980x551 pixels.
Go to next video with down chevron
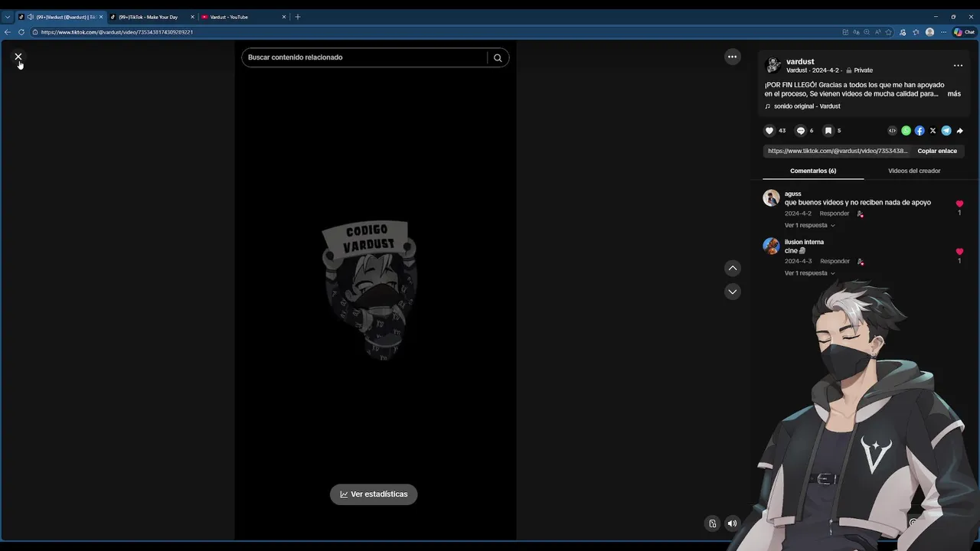point(733,292)
